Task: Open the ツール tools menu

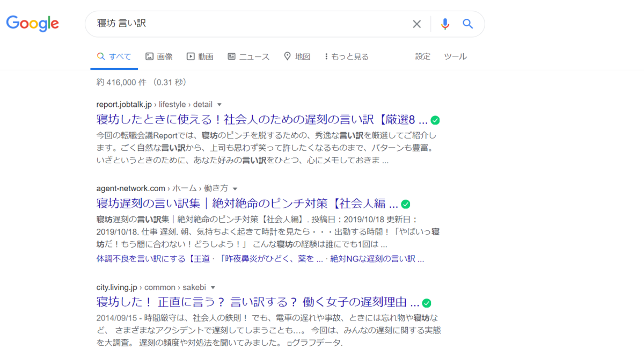Action: point(455,56)
